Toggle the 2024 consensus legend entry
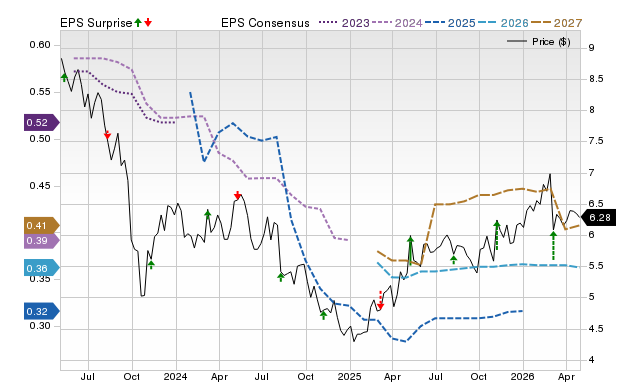640x382 pixels. tap(397, 23)
